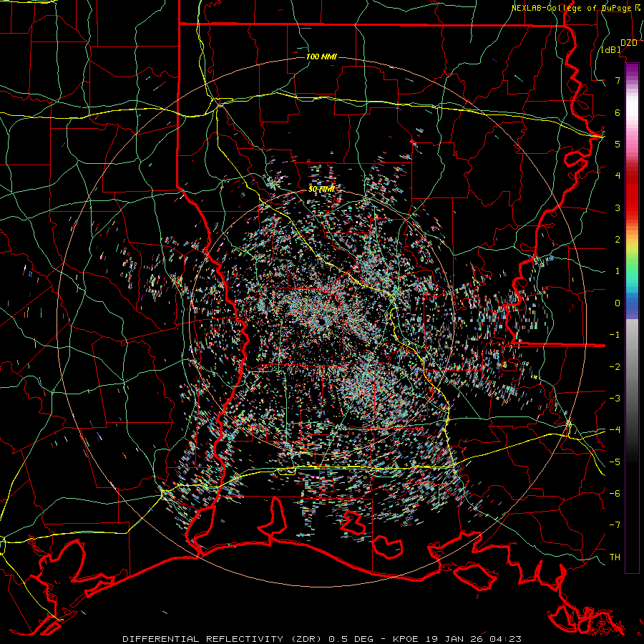Click the 6 value on color scale

point(618,112)
